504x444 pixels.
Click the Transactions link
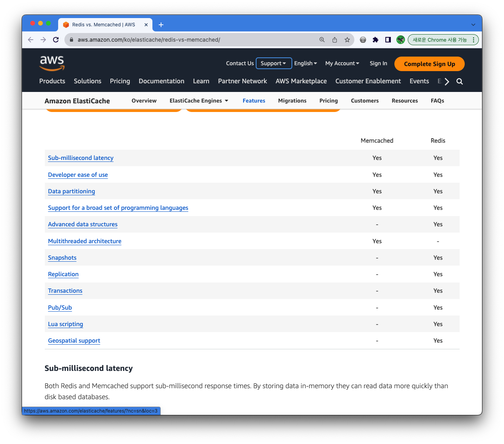tap(65, 291)
